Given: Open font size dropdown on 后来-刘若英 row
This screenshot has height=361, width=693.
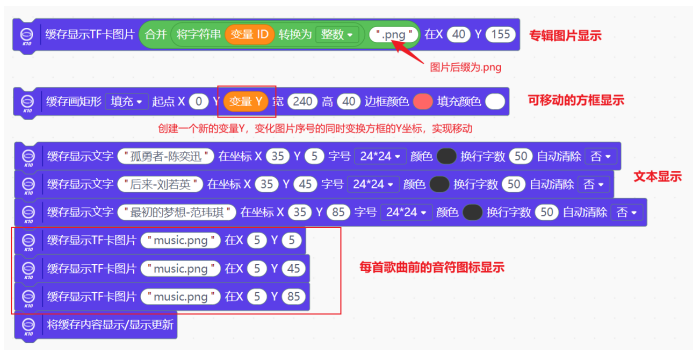Looking at the screenshot, I should 373,184.
